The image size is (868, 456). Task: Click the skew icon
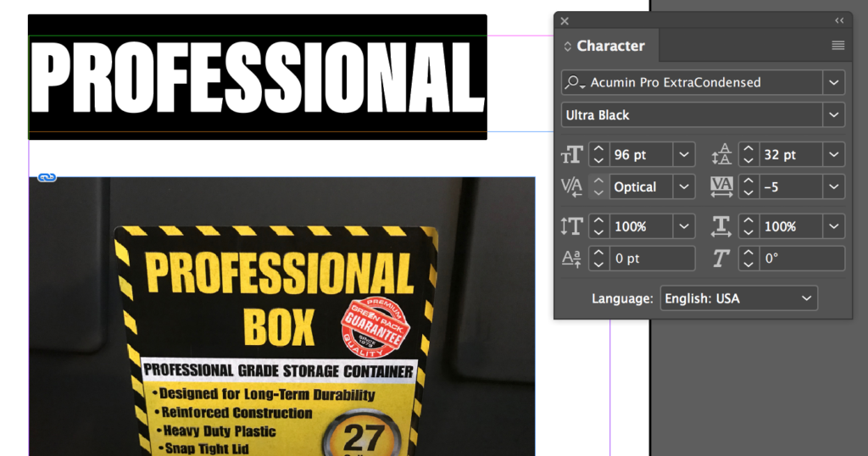pyautogui.click(x=721, y=259)
